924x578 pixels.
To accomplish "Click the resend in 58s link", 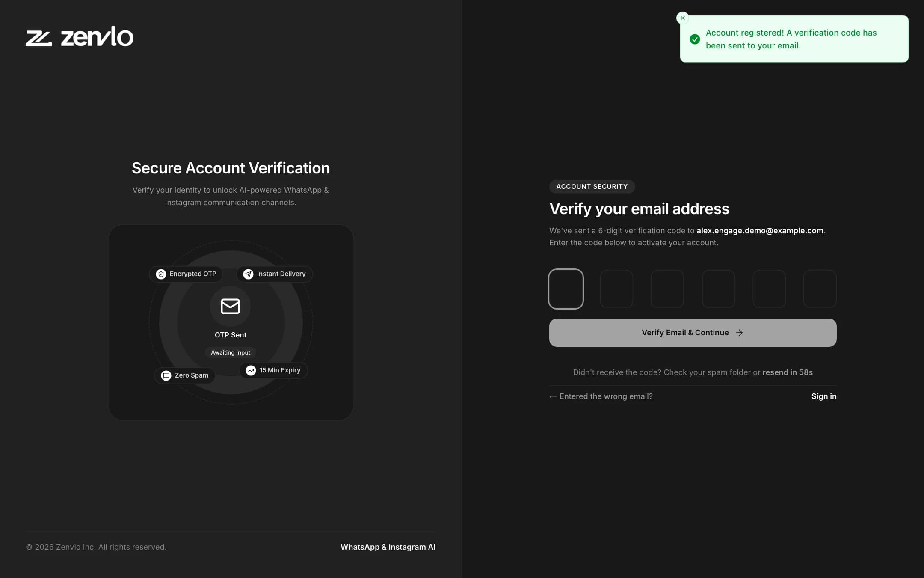I will (x=787, y=372).
